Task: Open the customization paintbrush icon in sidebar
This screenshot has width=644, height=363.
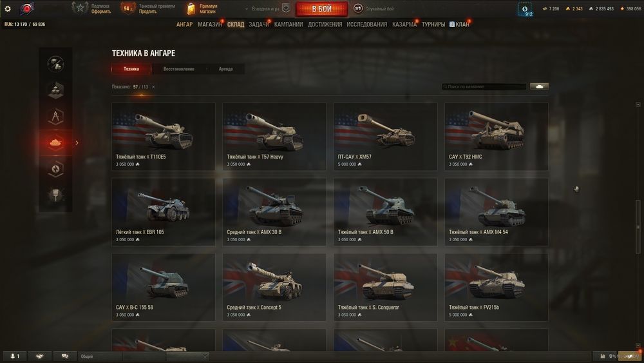Action: click(x=55, y=195)
